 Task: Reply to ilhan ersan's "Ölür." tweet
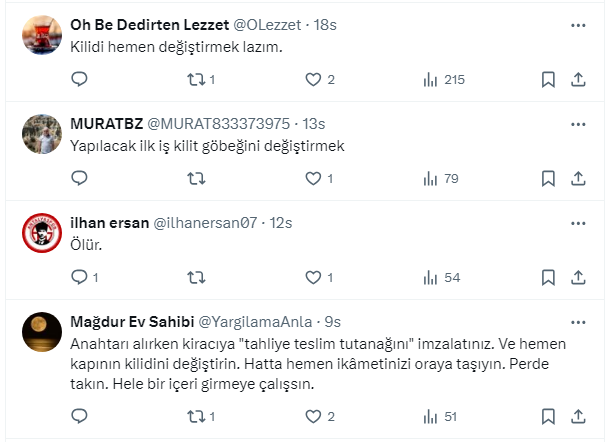(x=81, y=277)
